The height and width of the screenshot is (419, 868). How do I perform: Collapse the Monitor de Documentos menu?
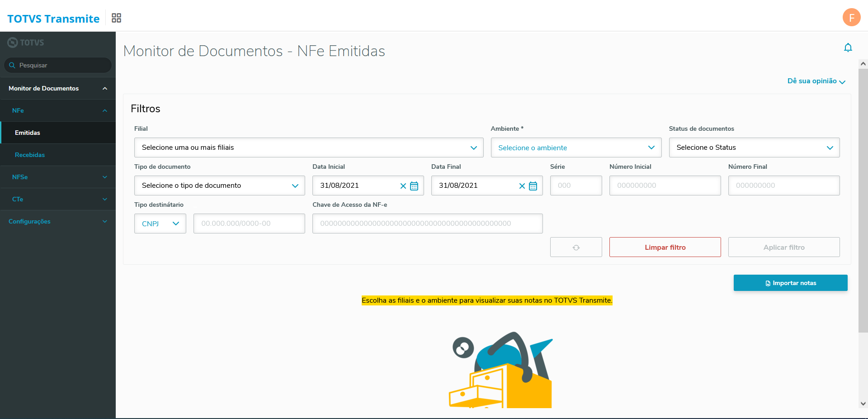click(x=58, y=88)
